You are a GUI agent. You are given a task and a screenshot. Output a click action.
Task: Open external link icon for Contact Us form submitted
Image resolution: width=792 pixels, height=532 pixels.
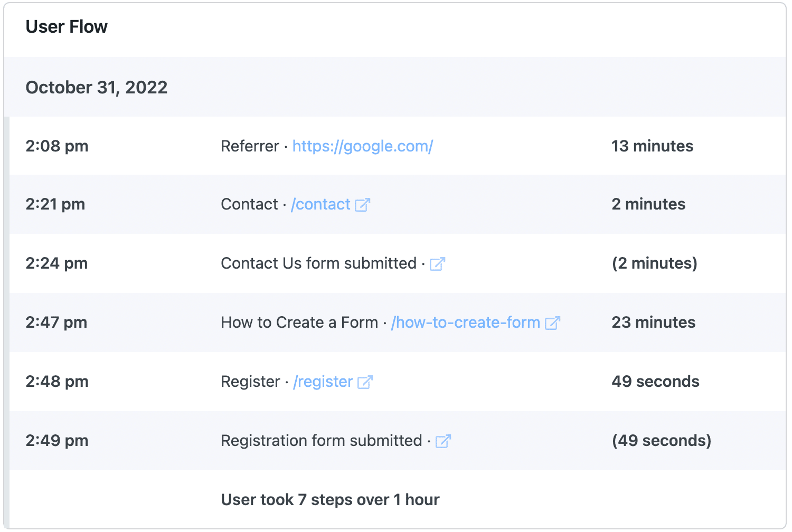point(438,264)
